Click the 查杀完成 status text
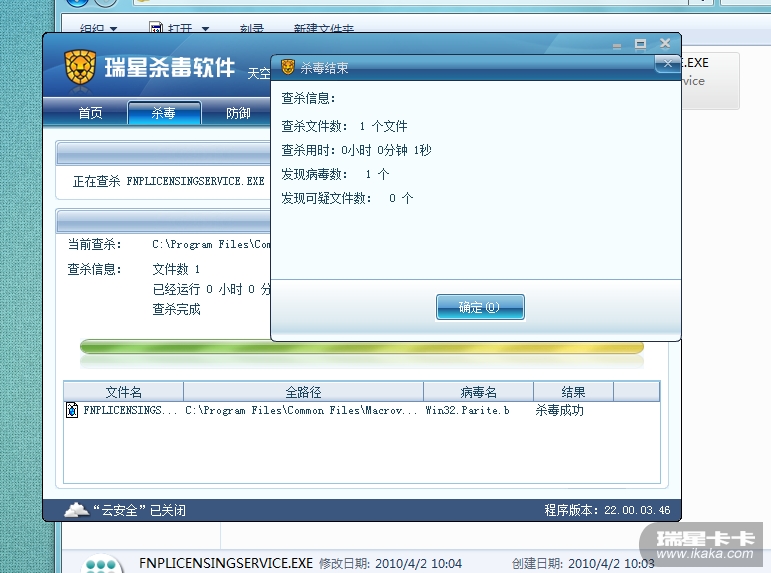 177,309
